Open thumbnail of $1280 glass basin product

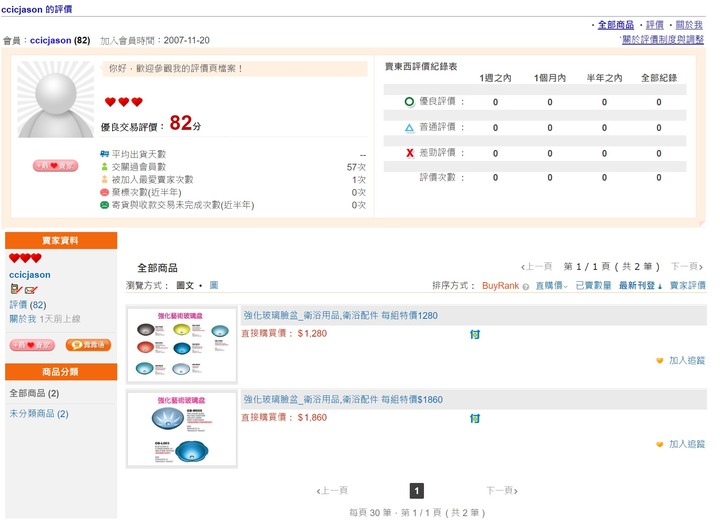tap(181, 345)
